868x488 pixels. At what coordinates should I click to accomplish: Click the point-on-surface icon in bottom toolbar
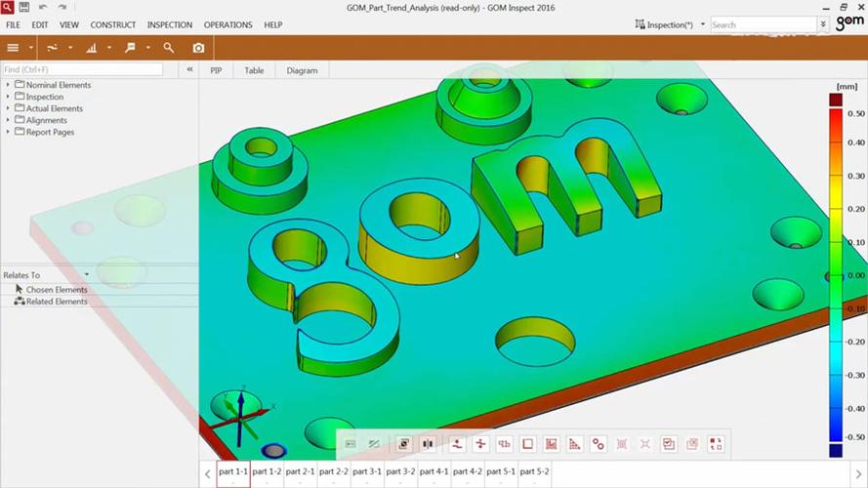point(457,444)
